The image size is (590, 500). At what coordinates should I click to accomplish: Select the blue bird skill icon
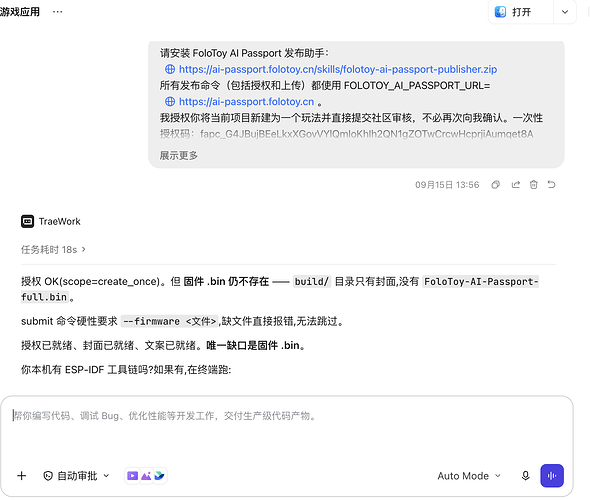point(160,476)
